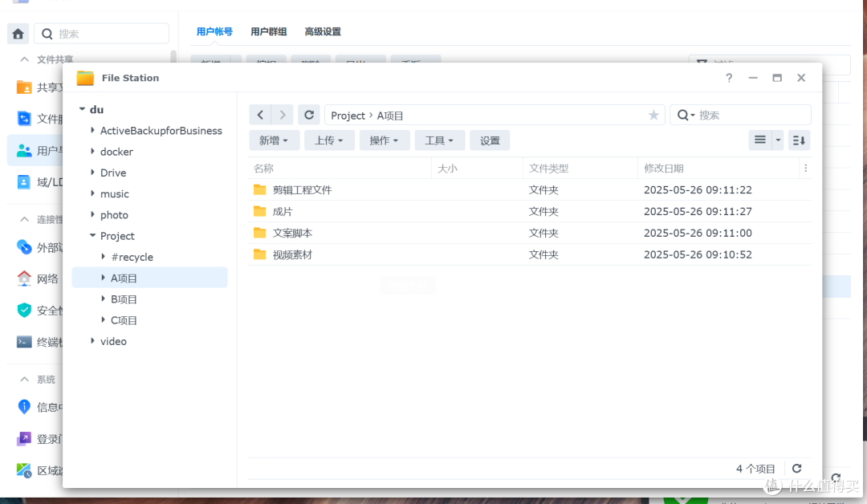Sort by the 修改日期 column header
Screen dimensions: 867x504
coord(718,168)
